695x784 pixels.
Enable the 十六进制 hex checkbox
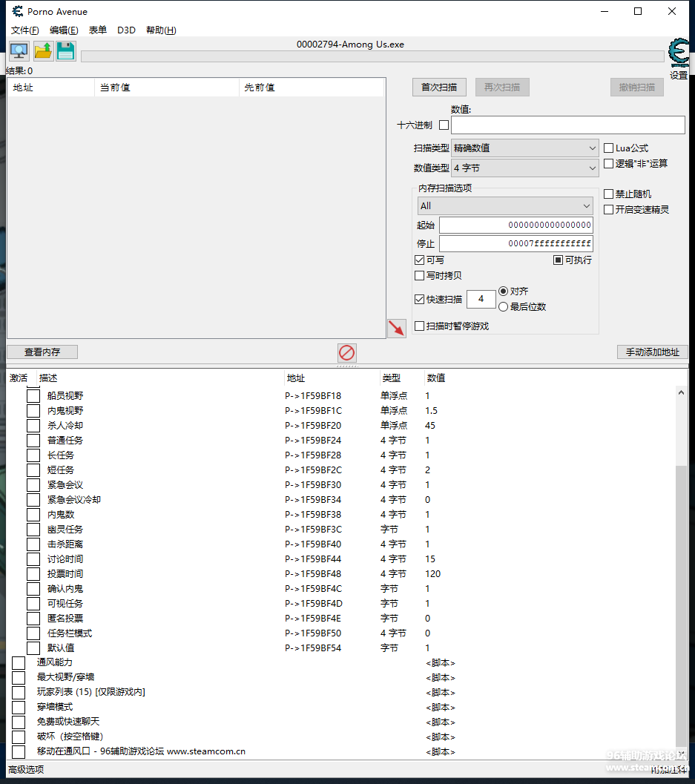pyautogui.click(x=444, y=125)
